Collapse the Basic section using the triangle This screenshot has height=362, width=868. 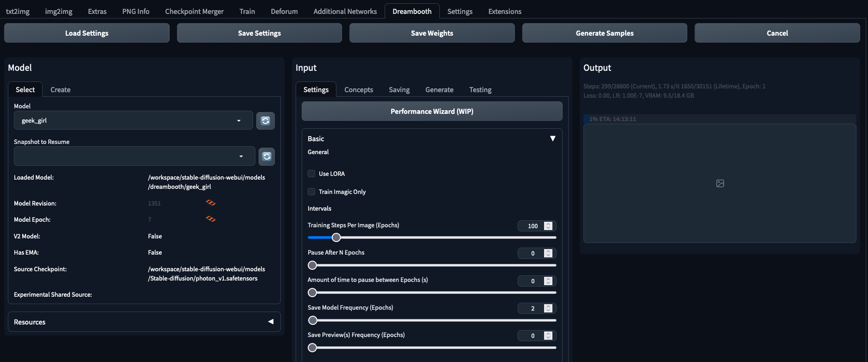(552, 139)
